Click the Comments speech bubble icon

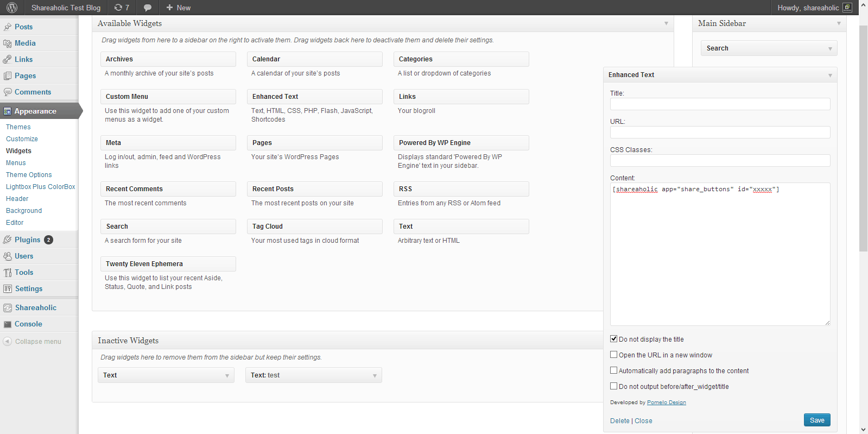click(x=8, y=92)
